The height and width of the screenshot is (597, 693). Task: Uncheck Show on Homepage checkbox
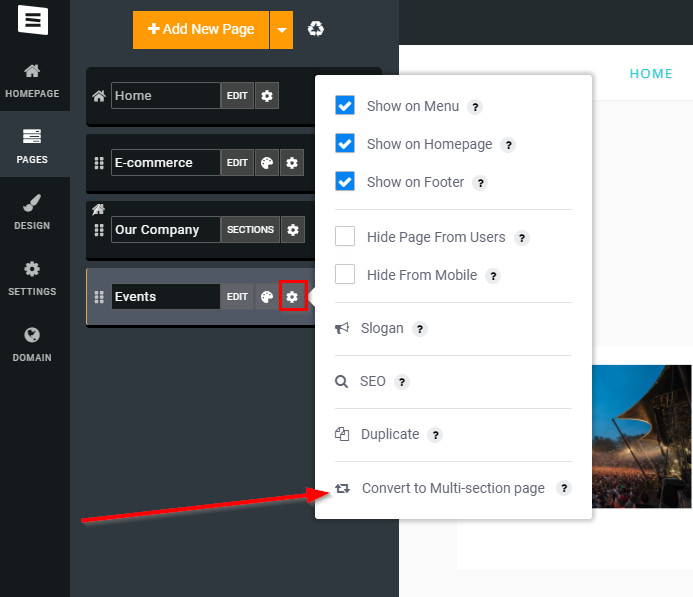point(345,143)
